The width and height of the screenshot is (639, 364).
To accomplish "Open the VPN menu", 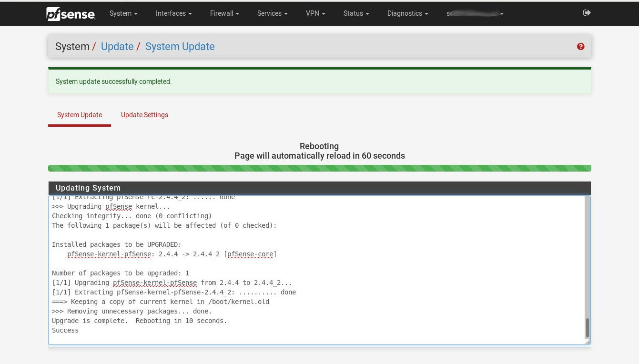I will tap(315, 13).
